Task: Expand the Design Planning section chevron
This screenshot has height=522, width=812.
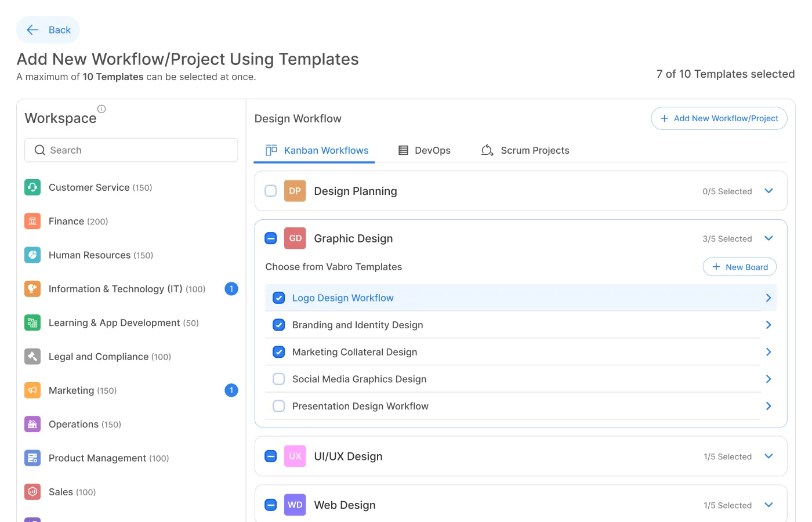Action: pyautogui.click(x=768, y=191)
